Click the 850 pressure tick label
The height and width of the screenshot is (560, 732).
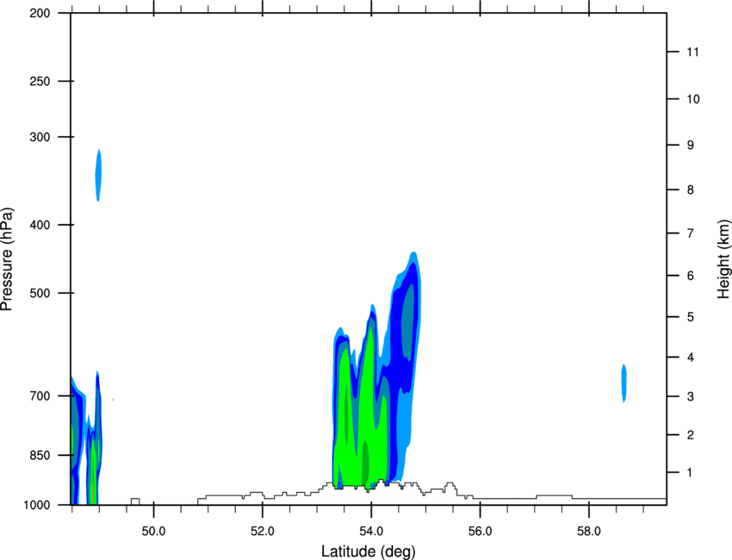pos(40,455)
